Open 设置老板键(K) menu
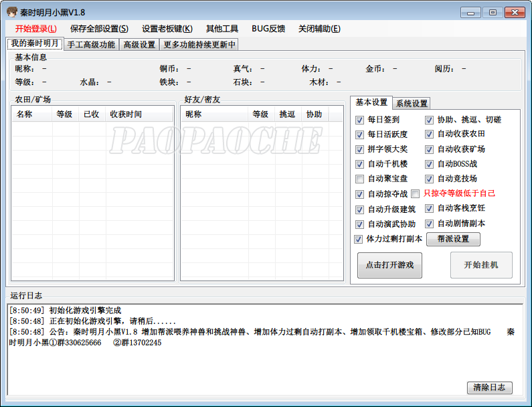532x407 pixels. tap(167, 29)
